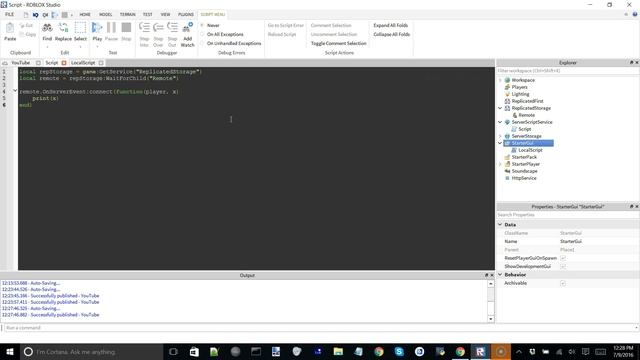
Task: Collapse the StarterGui node
Action: tap(500, 143)
